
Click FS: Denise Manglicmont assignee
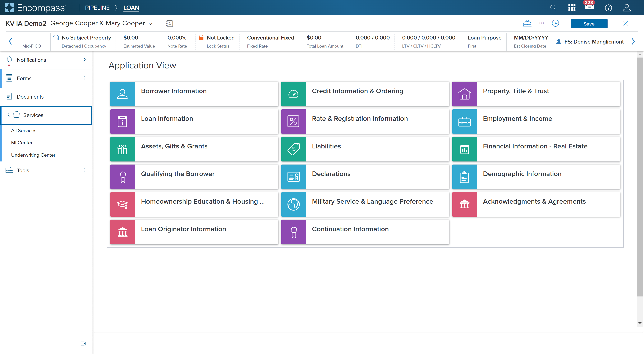tap(590, 42)
